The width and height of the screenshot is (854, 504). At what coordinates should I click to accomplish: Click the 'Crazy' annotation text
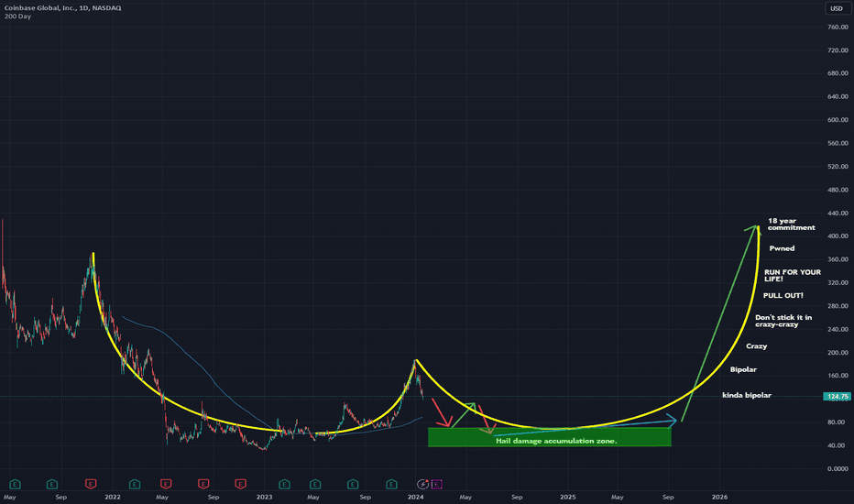pyautogui.click(x=757, y=346)
